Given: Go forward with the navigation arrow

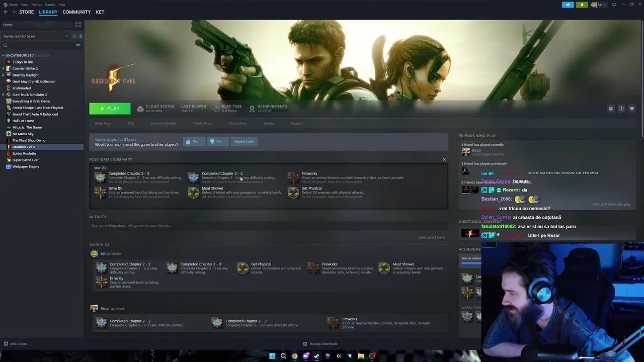Looking at the screenshot, I should [x=13, y=12].
